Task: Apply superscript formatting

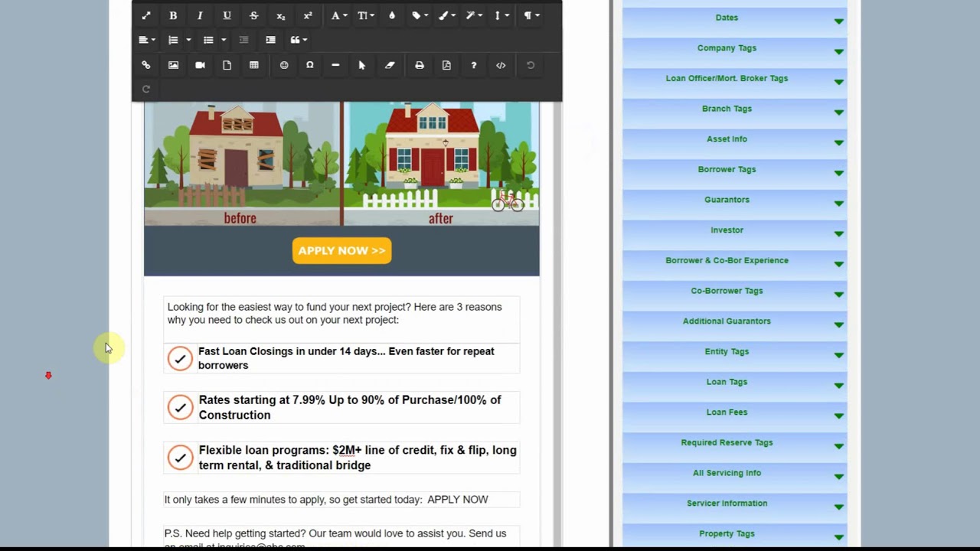Action: coord(308,15)
